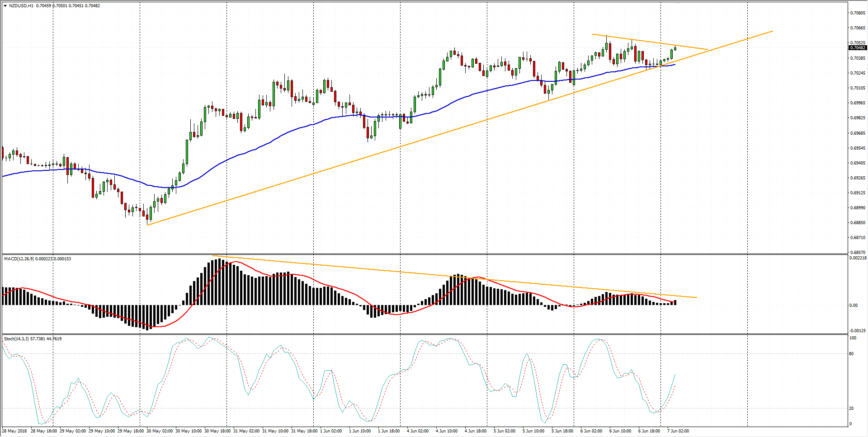Click time axis label 5 Jun 10:00
This screenshot has width=868, height=437.
(533, 431)
